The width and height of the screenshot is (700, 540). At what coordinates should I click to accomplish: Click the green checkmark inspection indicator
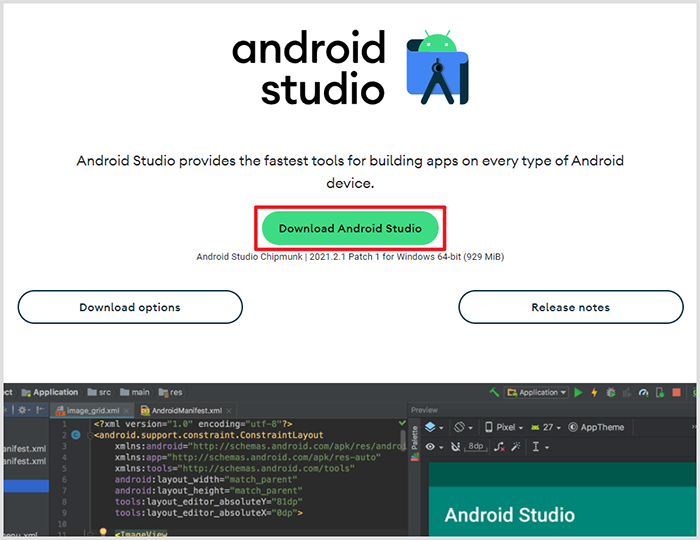(x=402, y=423)
